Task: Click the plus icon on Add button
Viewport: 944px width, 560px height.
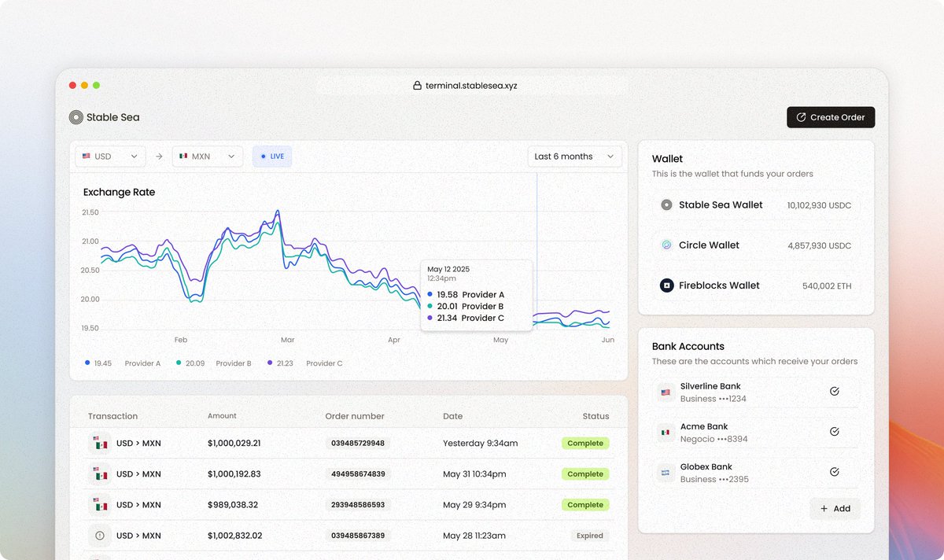Action: (824, 509)
